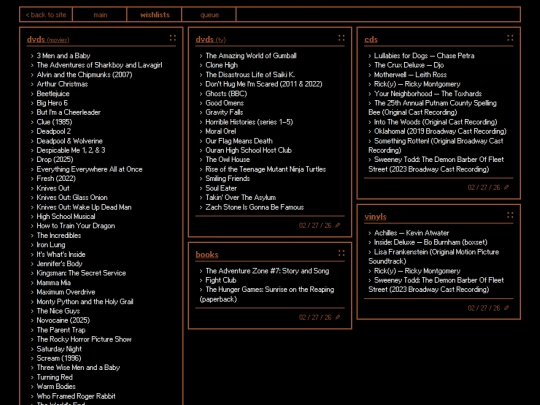Click drag-handle dots icon on dvds (movies) panel

click(x=173, y=38)
